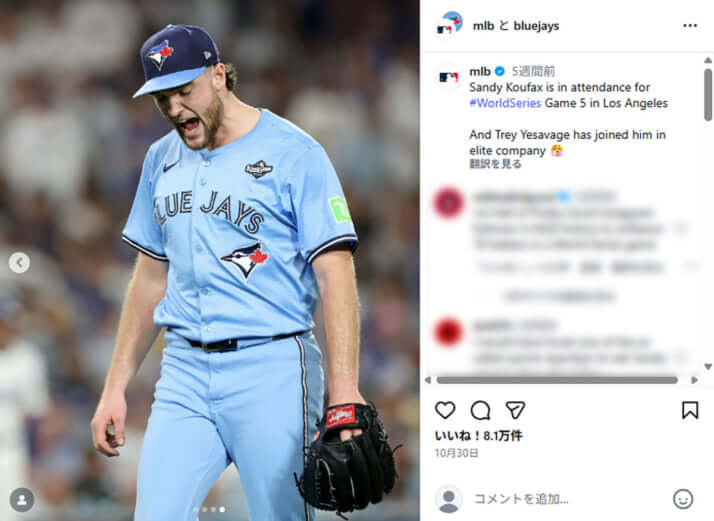View likes count いいね！8.1万件
This screenshot has height=521, width=714.
tap(478, 436)
